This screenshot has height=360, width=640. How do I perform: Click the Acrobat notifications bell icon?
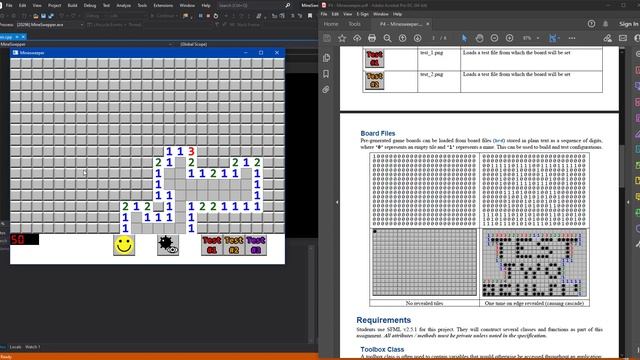(x=605, y=24)
